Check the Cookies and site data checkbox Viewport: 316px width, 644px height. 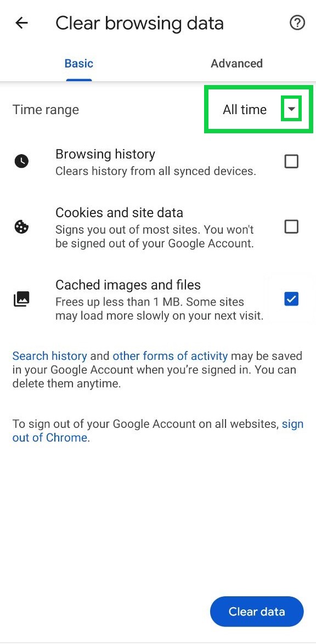(291, 227)
